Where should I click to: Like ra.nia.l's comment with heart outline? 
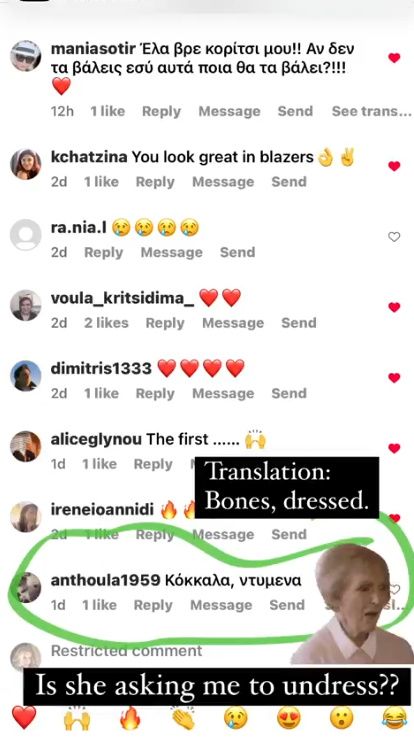pyautogui.click(x=394, y=237)
